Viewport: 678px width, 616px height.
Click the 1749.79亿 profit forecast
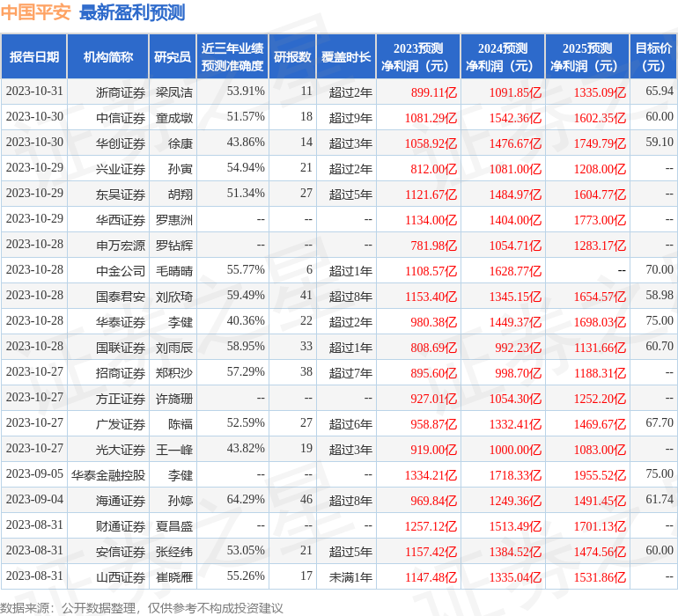point(600,143)
